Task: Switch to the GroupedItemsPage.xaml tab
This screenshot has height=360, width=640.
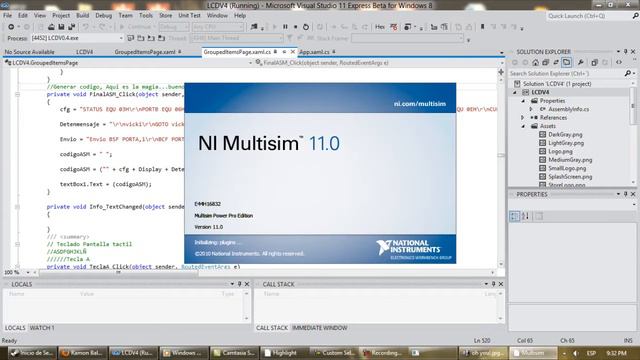Action: 145,52
